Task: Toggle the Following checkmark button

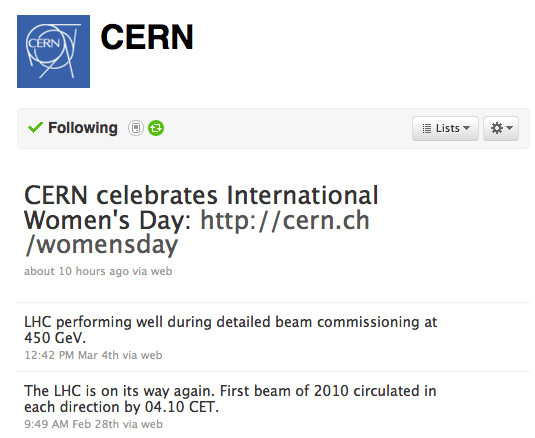Action: [73, 128]
